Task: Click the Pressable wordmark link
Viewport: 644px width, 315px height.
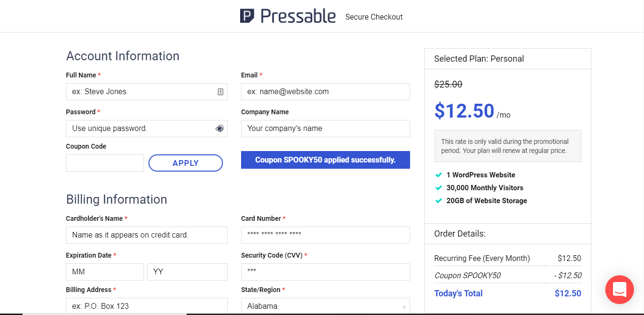Action: [x=298, y=16]
